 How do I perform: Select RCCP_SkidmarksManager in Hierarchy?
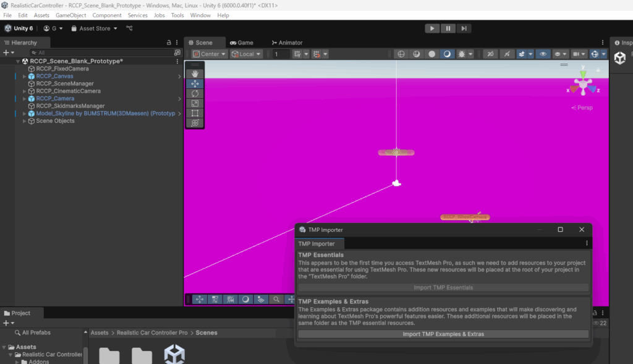[70, 106]
